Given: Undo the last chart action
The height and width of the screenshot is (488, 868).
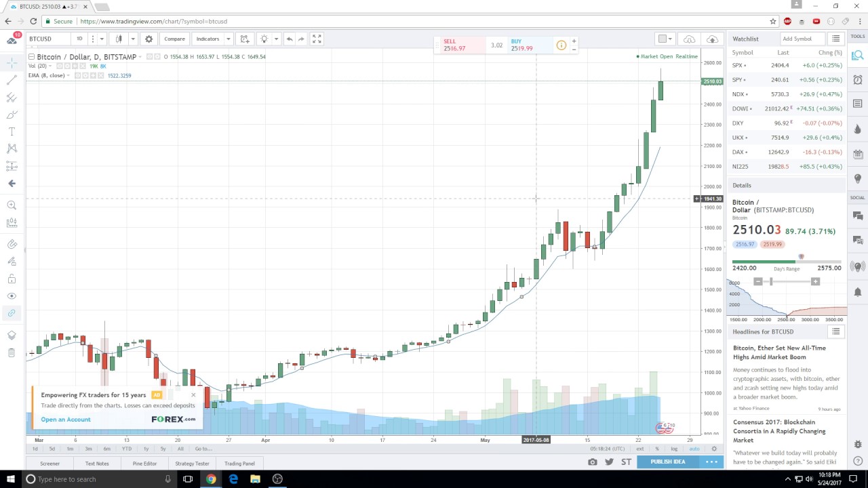Looking at the screenshot, I should (x=290, y=39).
